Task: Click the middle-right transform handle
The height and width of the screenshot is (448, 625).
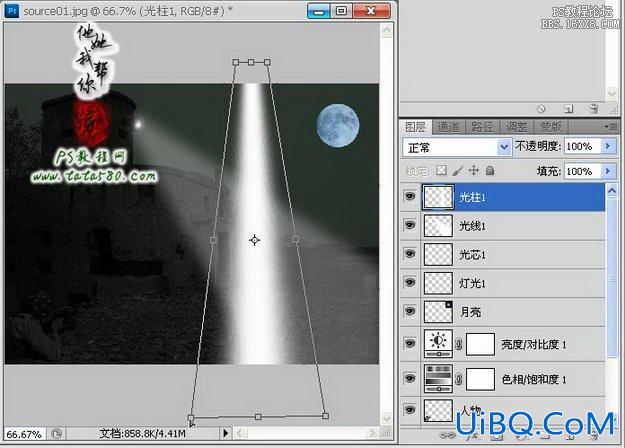Action: [x=295, y=239]
